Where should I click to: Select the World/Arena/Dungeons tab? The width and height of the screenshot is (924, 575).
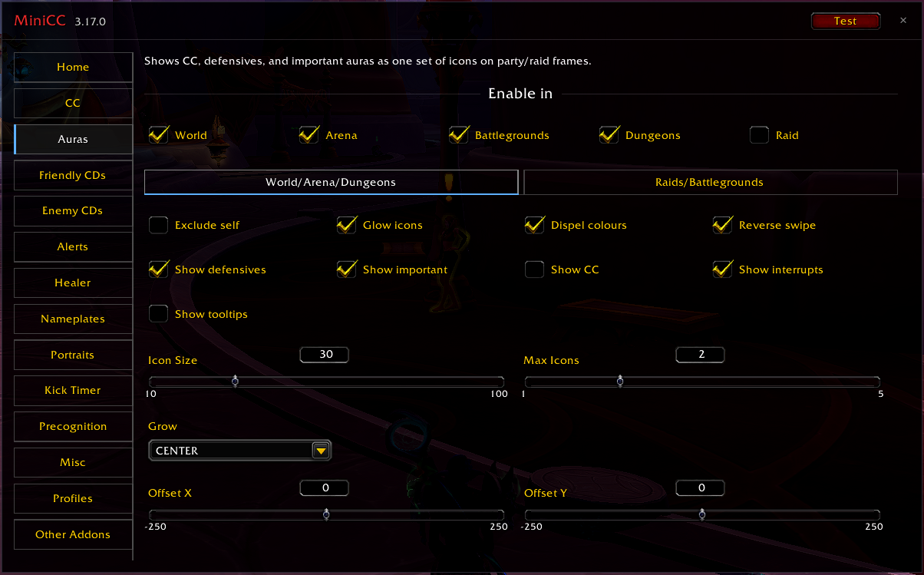click(x=331, y=183)
